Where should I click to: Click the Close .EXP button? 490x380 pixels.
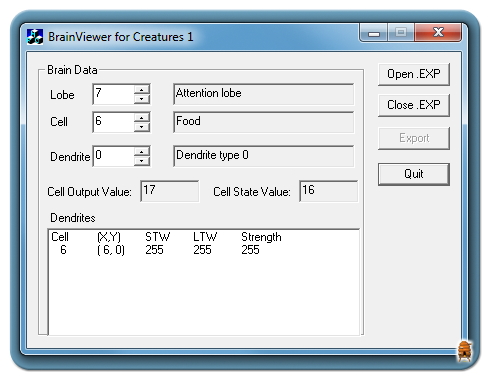pos(414,105)
